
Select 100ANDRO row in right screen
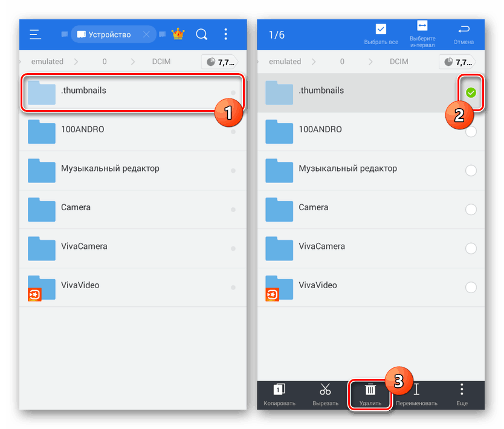[370, 132]
